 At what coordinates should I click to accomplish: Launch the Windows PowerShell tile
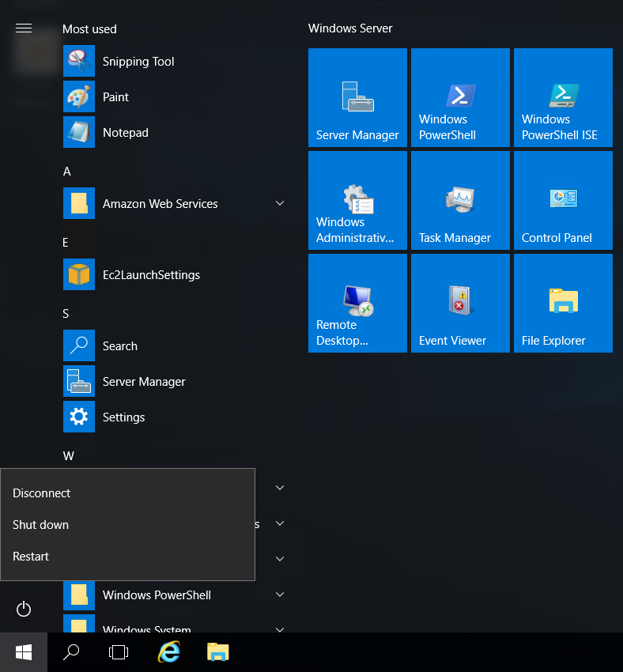460,97
